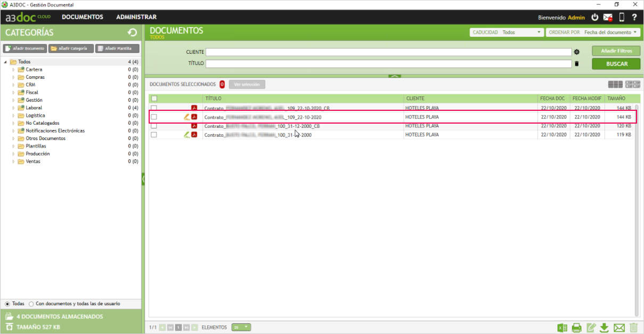Viewport: 644px width, 334px height.
Task: Expand the Laboral category arrow
Action: tap(14, 108)
